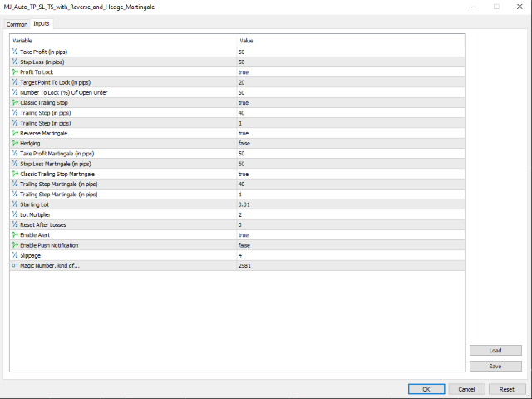Image resolution: width=532 pixels, height=399 pixels.
Task: Select the Stop Loss (in pips) value
Action: click(x=242, y=62)
